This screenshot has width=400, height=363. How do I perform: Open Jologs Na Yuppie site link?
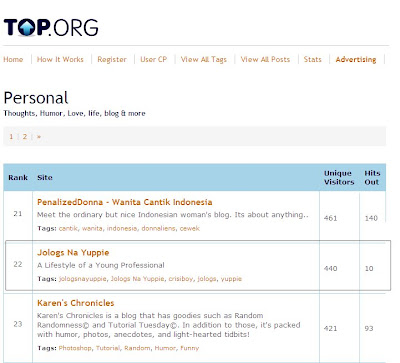click(x=73, y=253)
